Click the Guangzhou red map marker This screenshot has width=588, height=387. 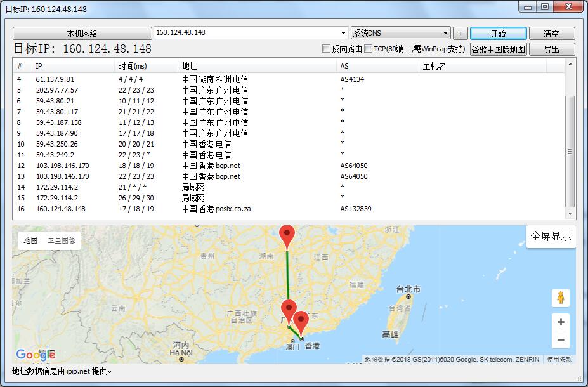click(289, 311)
